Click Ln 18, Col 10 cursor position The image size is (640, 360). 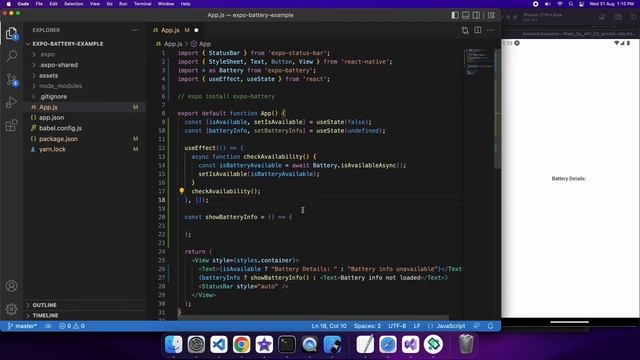pyautogui.click(x=329, y=326)
